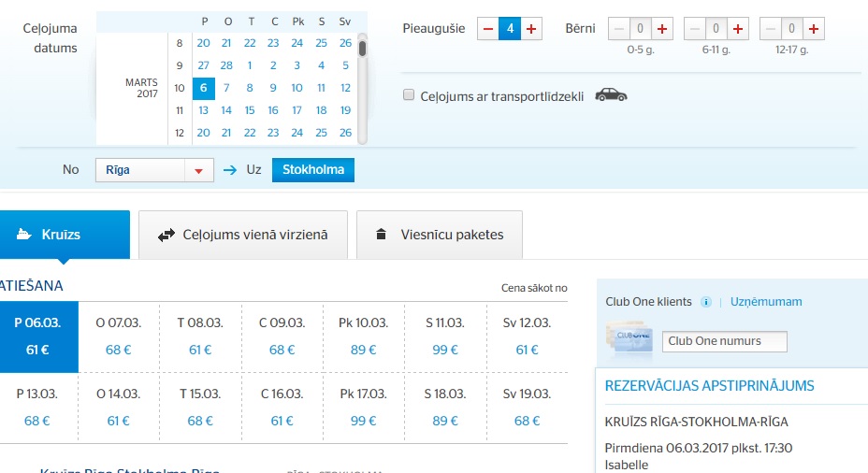This screenshot has width=868, height=473.
Task: Pick March 15 in the calendar
Action: click(250, 110)
